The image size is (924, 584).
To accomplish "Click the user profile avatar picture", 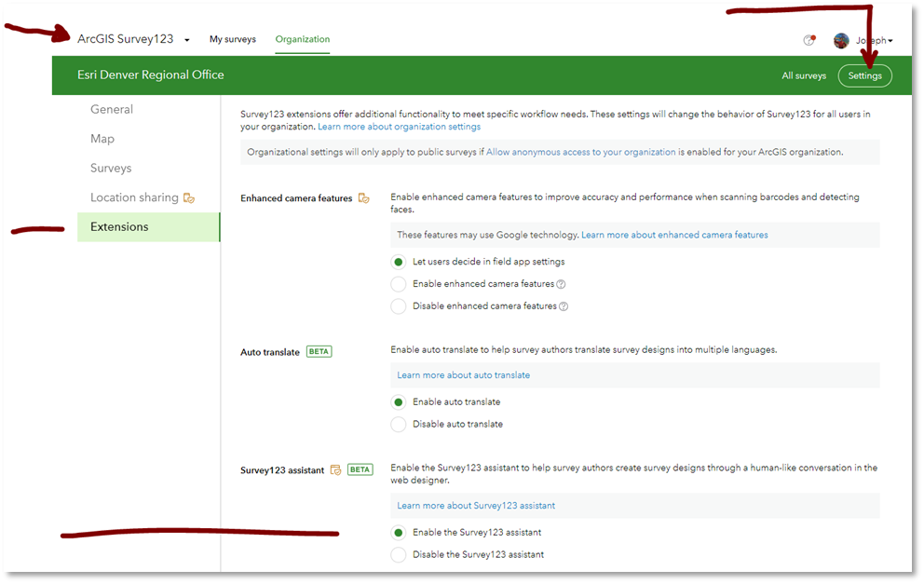I will [841, 40].
